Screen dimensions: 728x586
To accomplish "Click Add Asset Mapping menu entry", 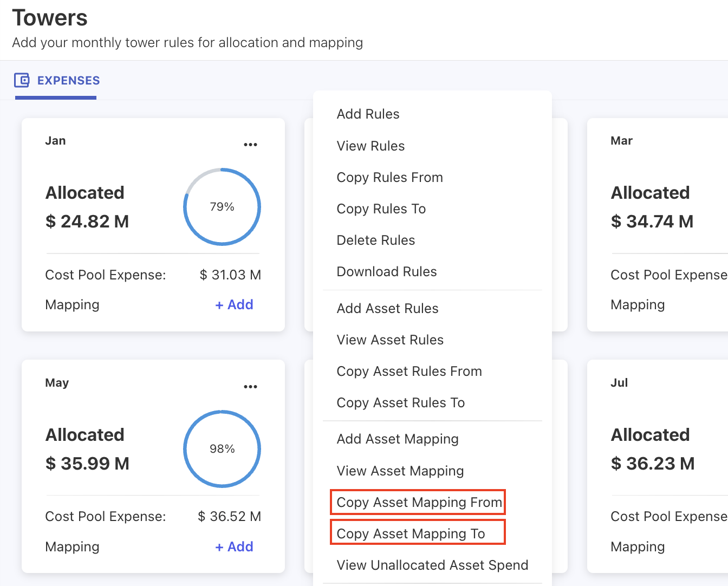I will (x=398, y=439).
